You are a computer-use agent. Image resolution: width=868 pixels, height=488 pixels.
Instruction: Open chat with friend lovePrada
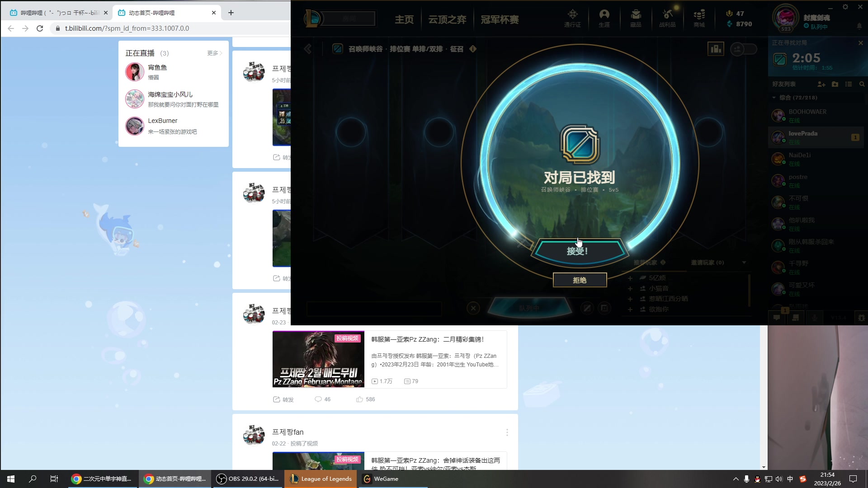point(816,137)
